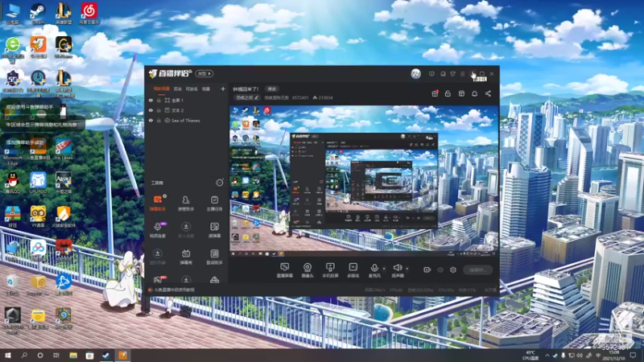Open Ice Lakes desktop shortcut
644x362 pixels.
click(64, 149)
